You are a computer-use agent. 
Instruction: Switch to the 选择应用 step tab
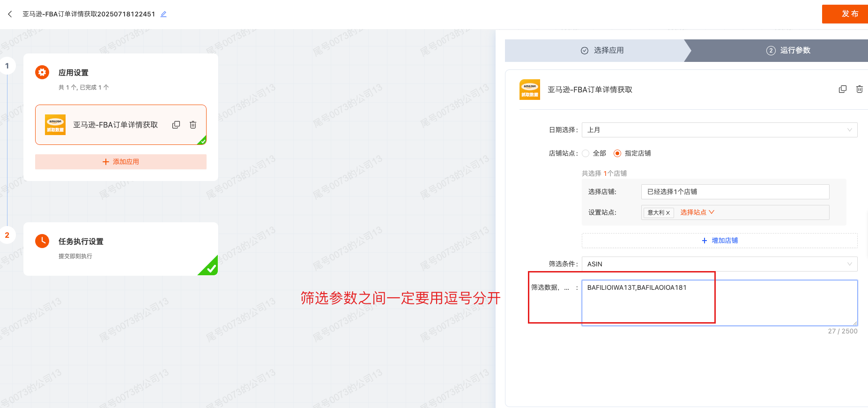point(602,50)
